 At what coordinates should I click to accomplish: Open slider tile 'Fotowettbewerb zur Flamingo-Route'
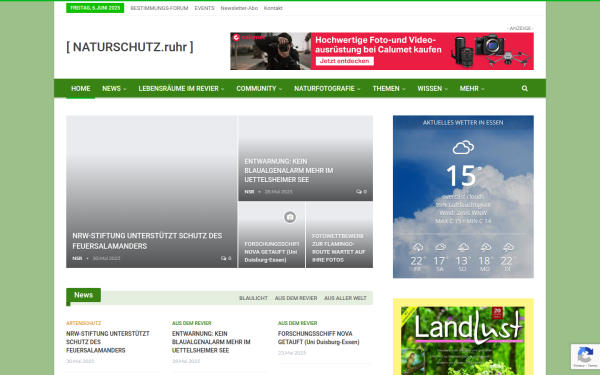(338, 248)
